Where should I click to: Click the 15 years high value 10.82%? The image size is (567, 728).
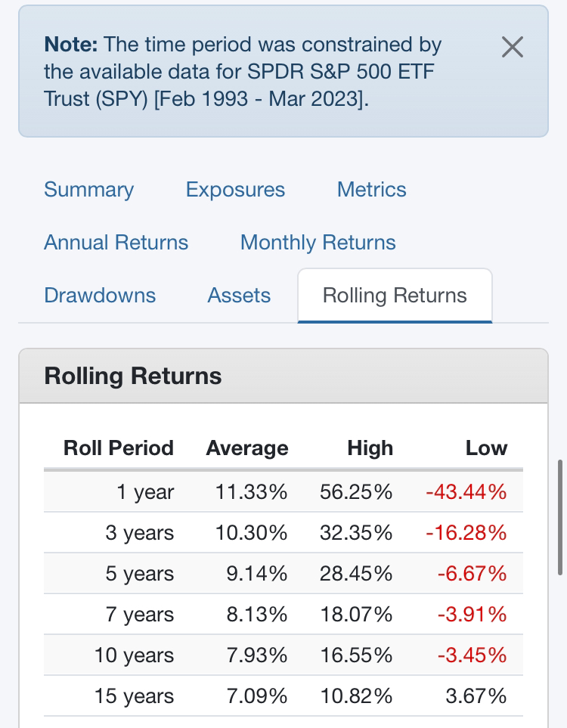[x=356, y=696]
